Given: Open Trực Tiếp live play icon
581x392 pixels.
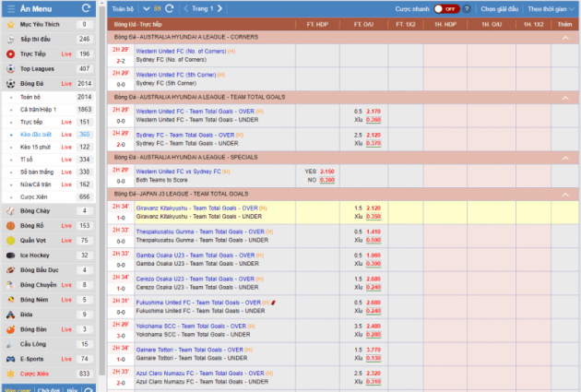Looking at the screenshot, I should [x=10, y=53].
